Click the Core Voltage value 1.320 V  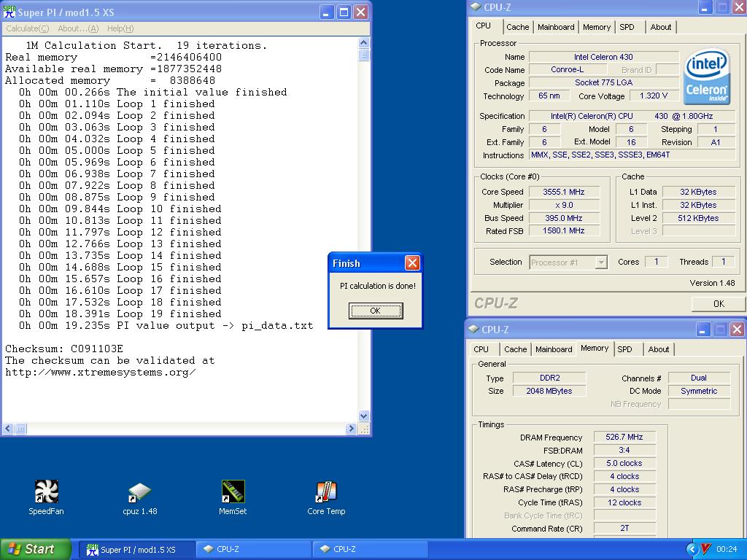point(653,96)
